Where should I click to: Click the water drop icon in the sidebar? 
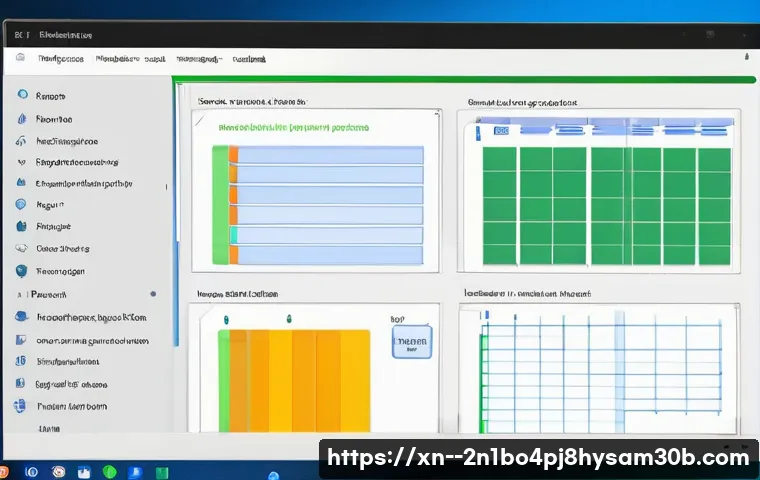(x=21, y=118)
